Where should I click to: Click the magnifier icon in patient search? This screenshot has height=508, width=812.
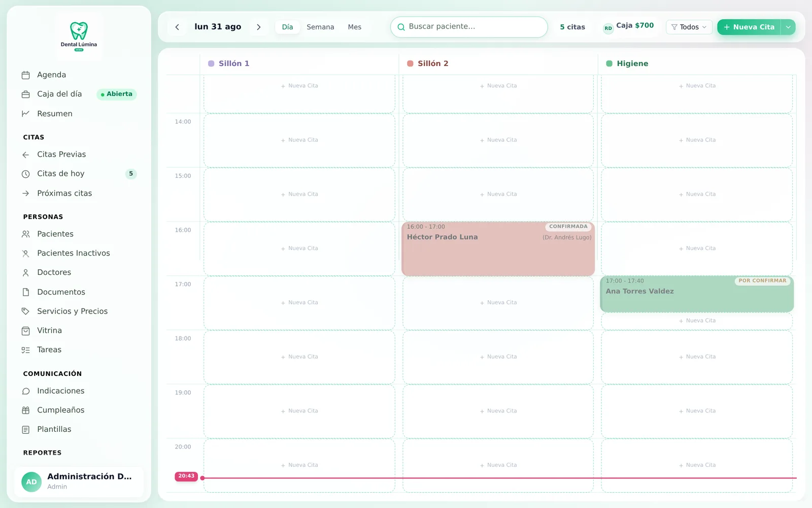[x=401, y=27]
